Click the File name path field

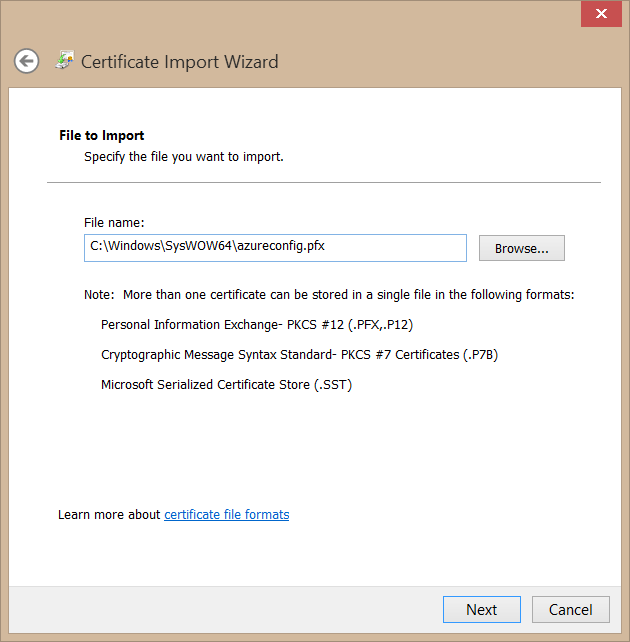(275, 248)
